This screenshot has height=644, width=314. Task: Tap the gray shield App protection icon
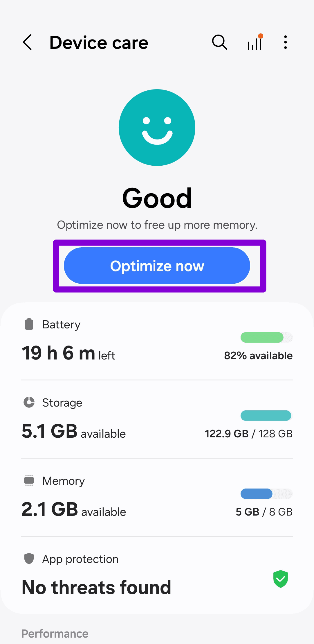(29, 559)
